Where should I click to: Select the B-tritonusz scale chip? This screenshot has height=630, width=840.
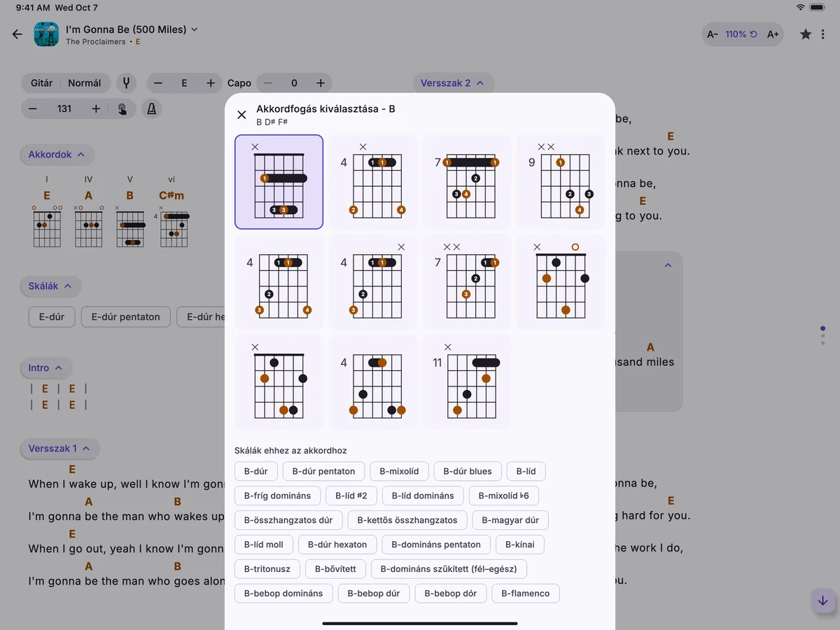[x=267, y=569]
